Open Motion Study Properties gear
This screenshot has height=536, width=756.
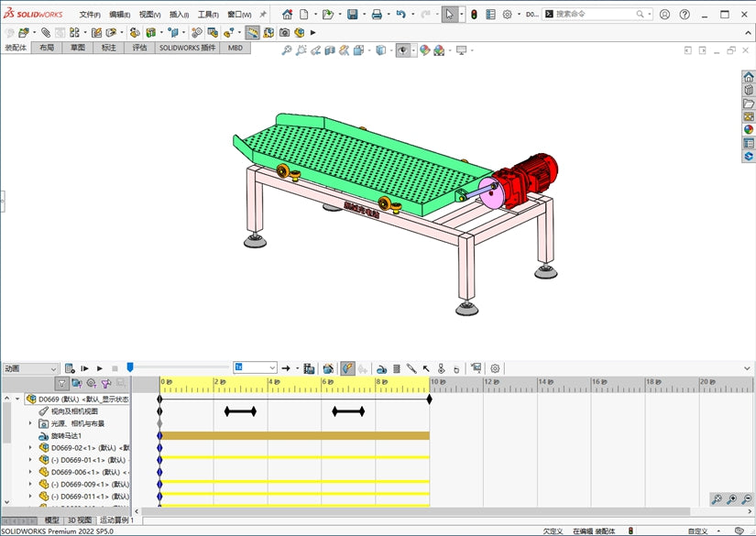tap(495, 368)
